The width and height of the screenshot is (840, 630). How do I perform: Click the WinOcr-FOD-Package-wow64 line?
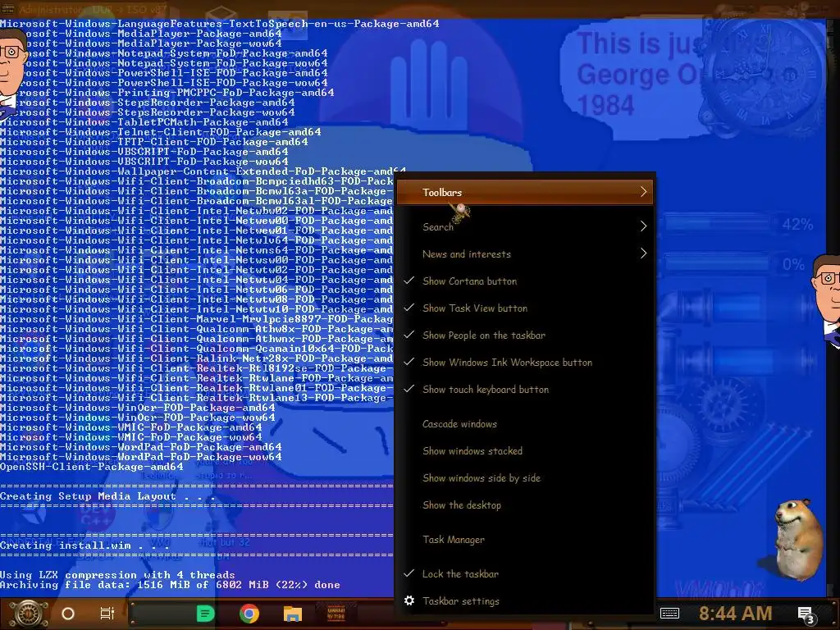point(137,418)
